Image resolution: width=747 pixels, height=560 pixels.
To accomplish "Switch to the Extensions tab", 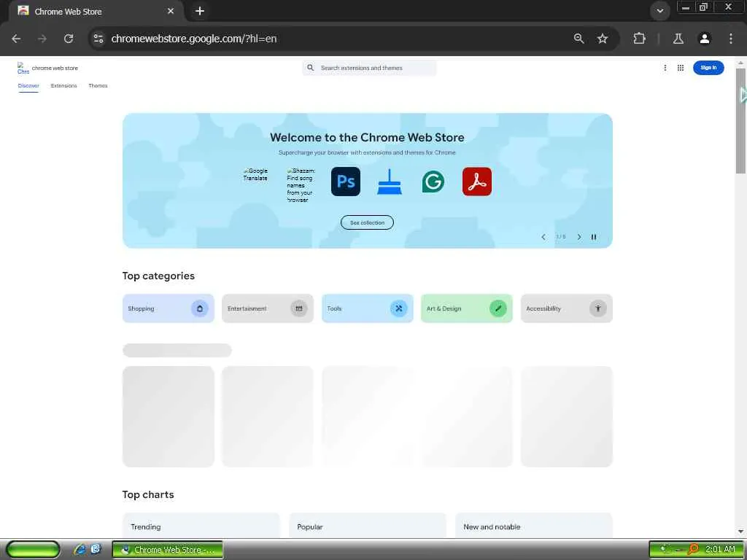I will (x=64, y=86).
